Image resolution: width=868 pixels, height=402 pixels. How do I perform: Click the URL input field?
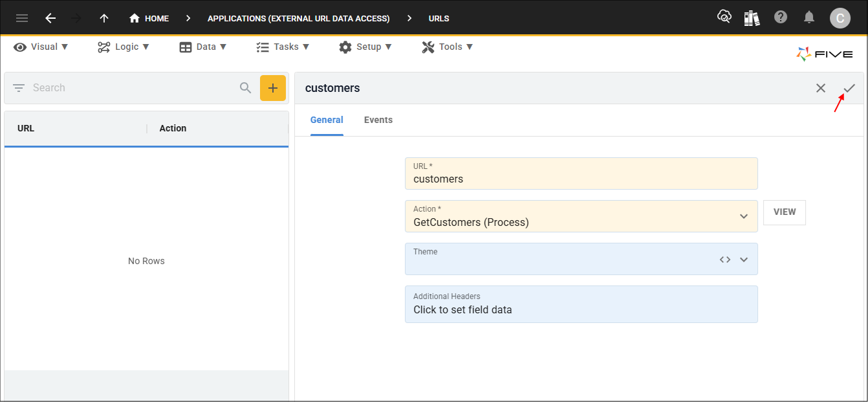(581, 179)
